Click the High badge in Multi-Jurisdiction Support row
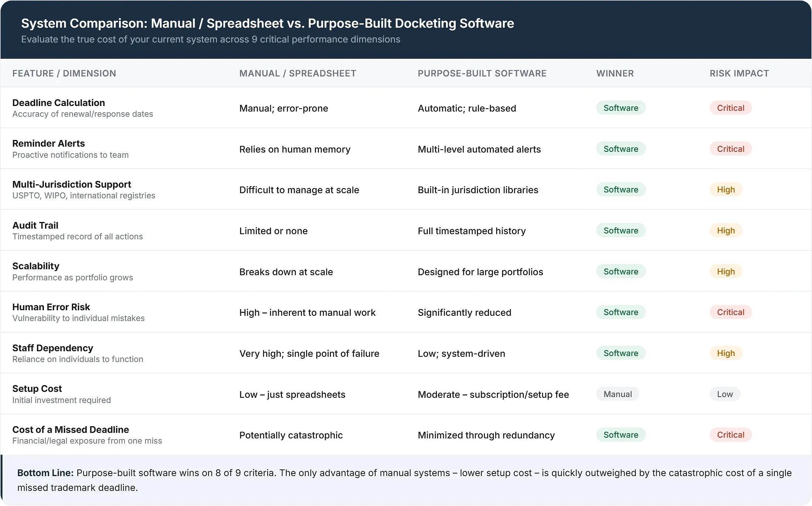 tap(726, 189)
